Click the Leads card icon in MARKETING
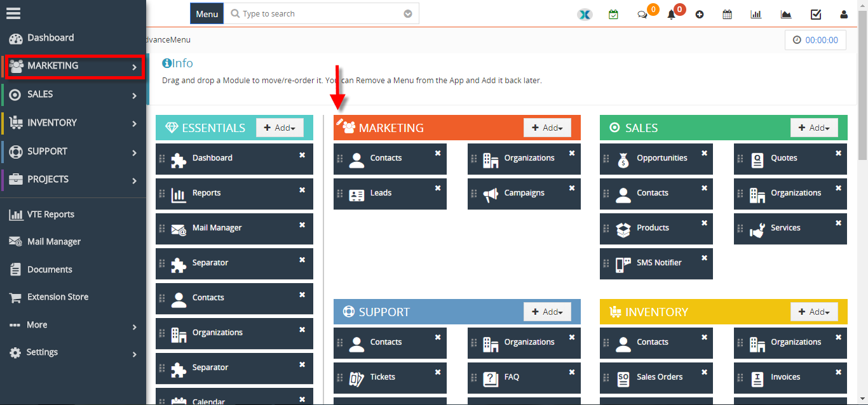The width and height of the screenshot is (868, 405). click(357, 196)
